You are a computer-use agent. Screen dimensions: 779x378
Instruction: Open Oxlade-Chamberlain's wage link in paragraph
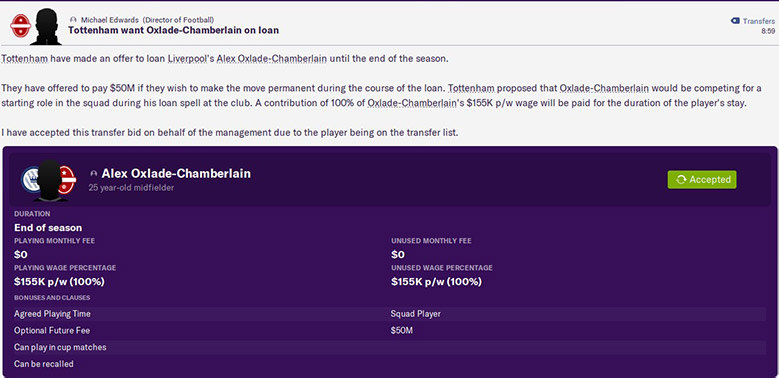[414, 104]
